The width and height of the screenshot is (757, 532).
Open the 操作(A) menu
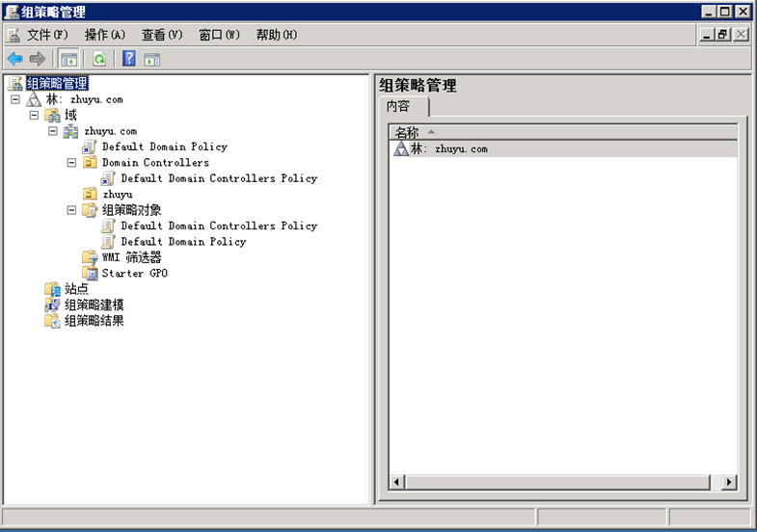coord(105,35)
